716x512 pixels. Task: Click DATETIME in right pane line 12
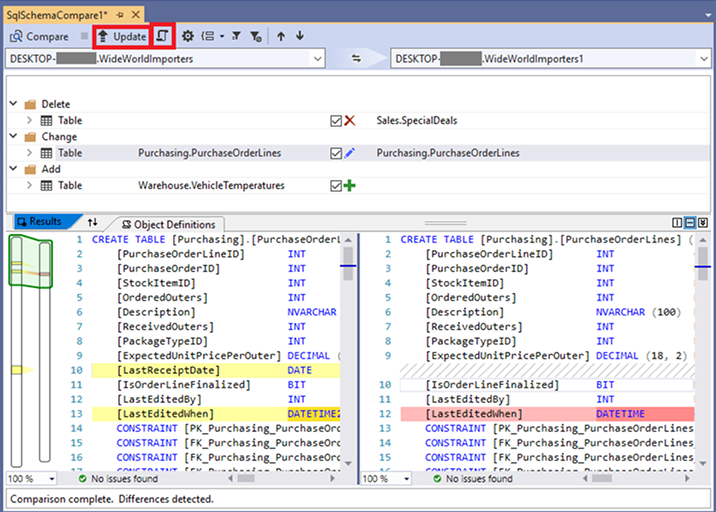pyautogui.click(x=620, y=414)
